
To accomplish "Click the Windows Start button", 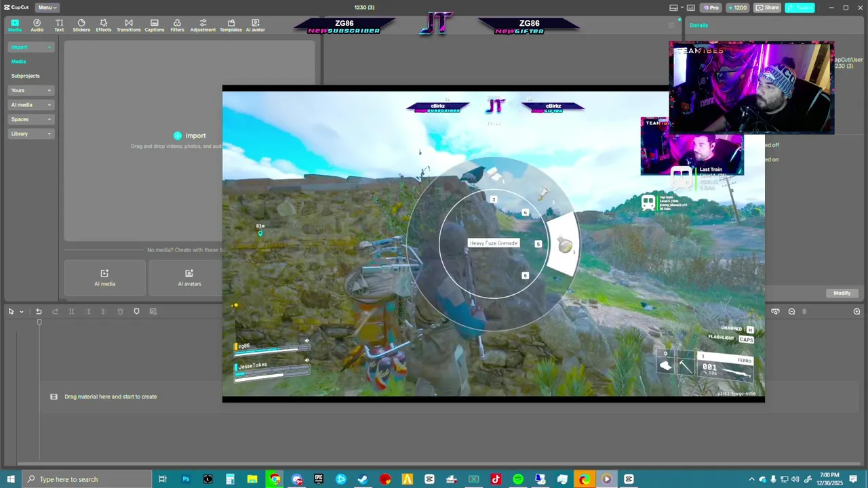I will 10,479.
